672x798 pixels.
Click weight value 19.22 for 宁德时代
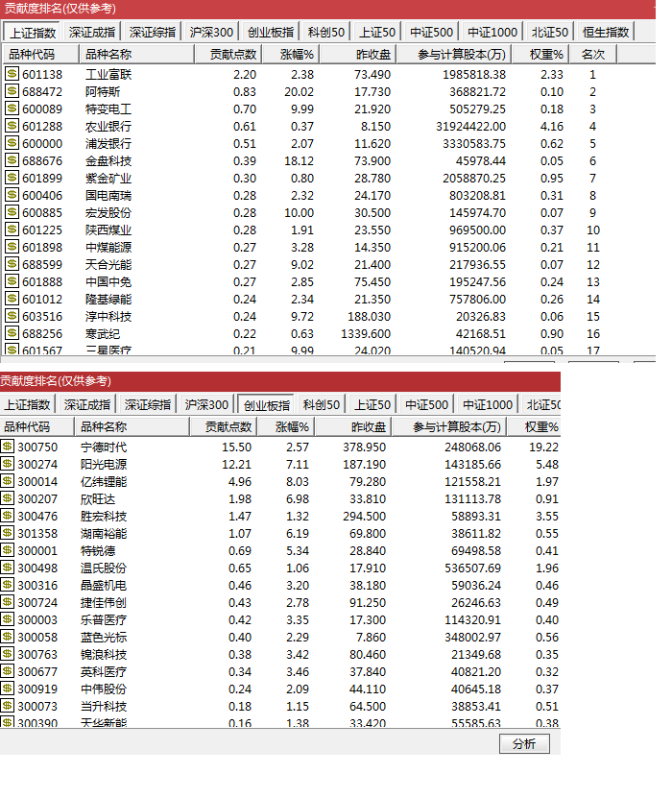[543, 447]
